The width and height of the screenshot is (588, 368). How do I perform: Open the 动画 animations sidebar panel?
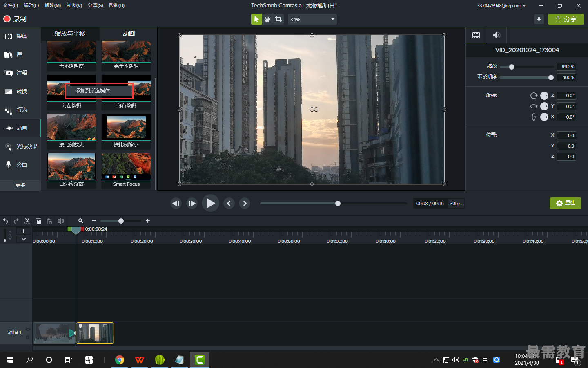click(x=20, y=128)
